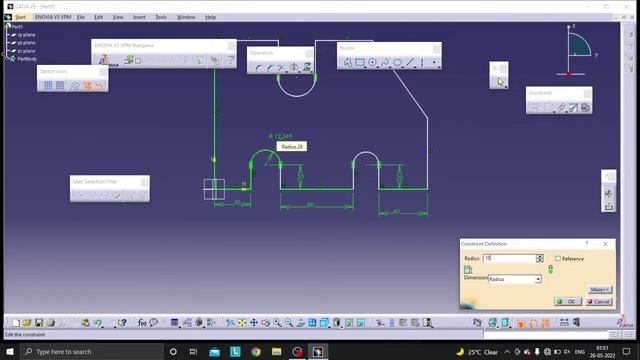Open the Dimension dropdown showing Radius
The width and height of the screenshot is (640, 360).
(x=515, y=279)
